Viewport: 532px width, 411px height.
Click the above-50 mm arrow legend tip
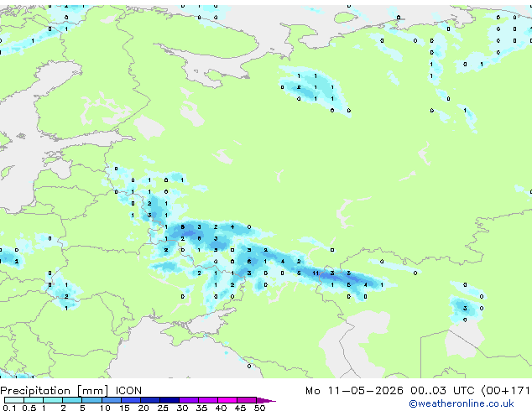coord(266,400)
